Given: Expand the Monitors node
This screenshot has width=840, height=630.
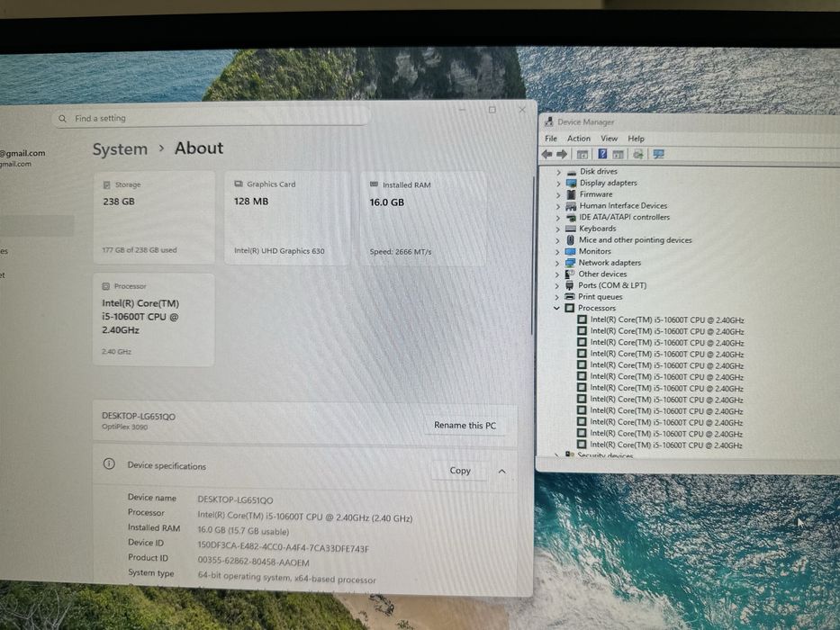Looking at the screenshot, I should [x=557, y=252].
